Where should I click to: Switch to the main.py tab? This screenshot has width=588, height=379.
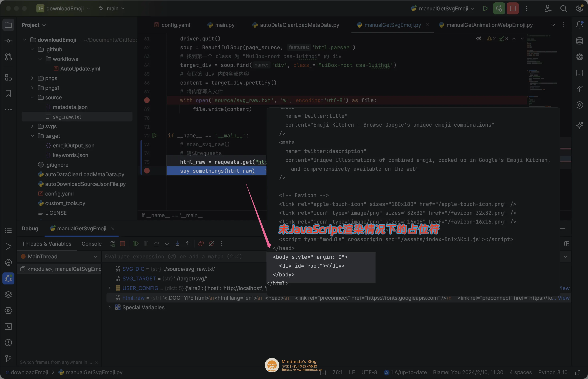[221, 25]
